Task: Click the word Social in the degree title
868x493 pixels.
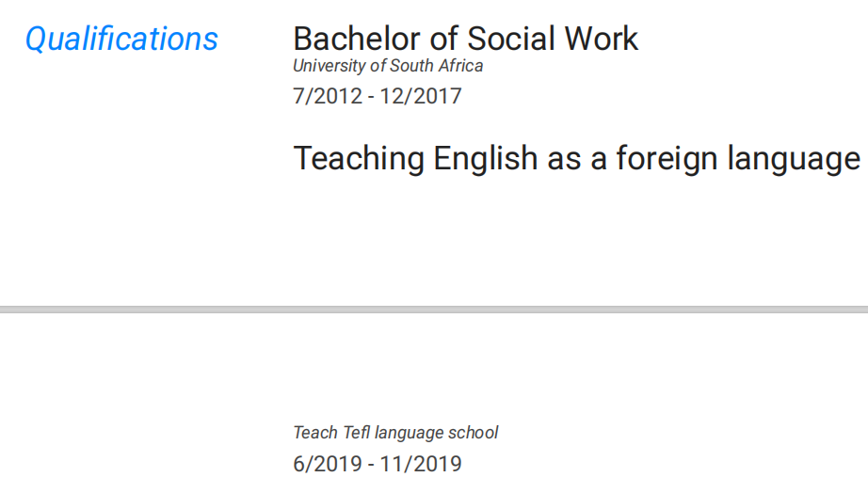Action: pyautogui.click(x=511, y=39)
